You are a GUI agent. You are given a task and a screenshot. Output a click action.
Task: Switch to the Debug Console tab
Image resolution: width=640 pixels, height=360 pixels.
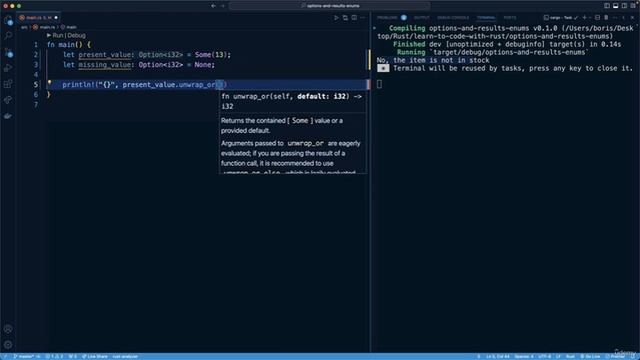click(453, 18)
